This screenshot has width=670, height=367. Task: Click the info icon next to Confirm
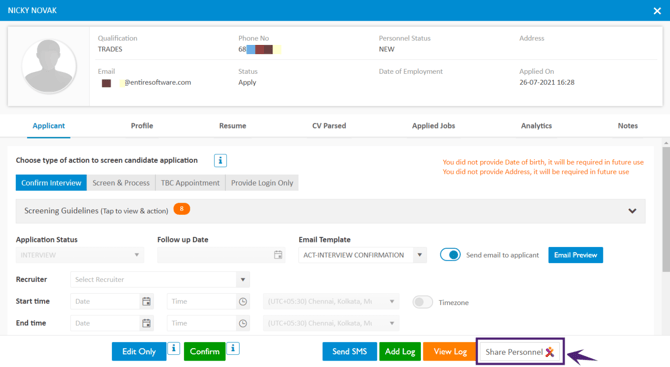coord(233,348)
